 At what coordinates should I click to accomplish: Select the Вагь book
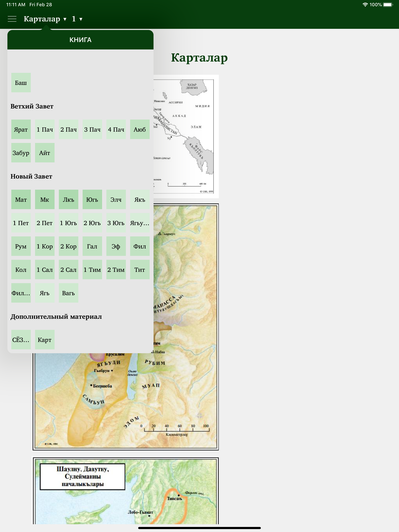69,293
